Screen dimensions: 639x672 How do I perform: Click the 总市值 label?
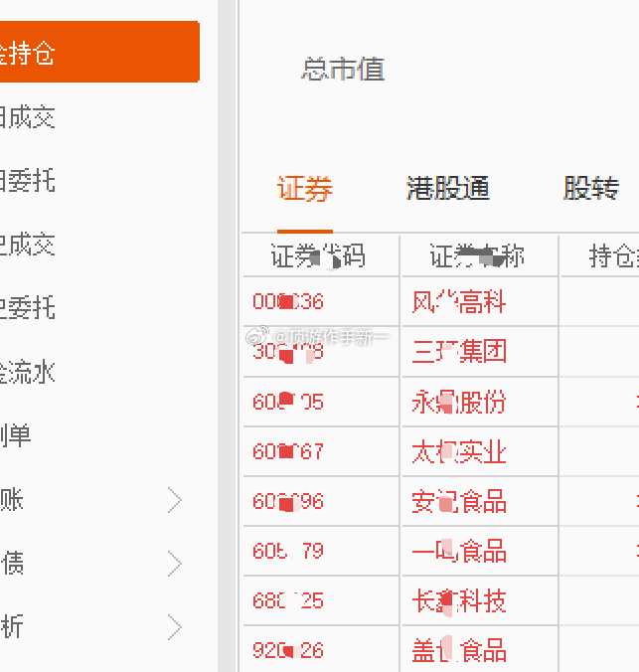(x=343, y=69)
